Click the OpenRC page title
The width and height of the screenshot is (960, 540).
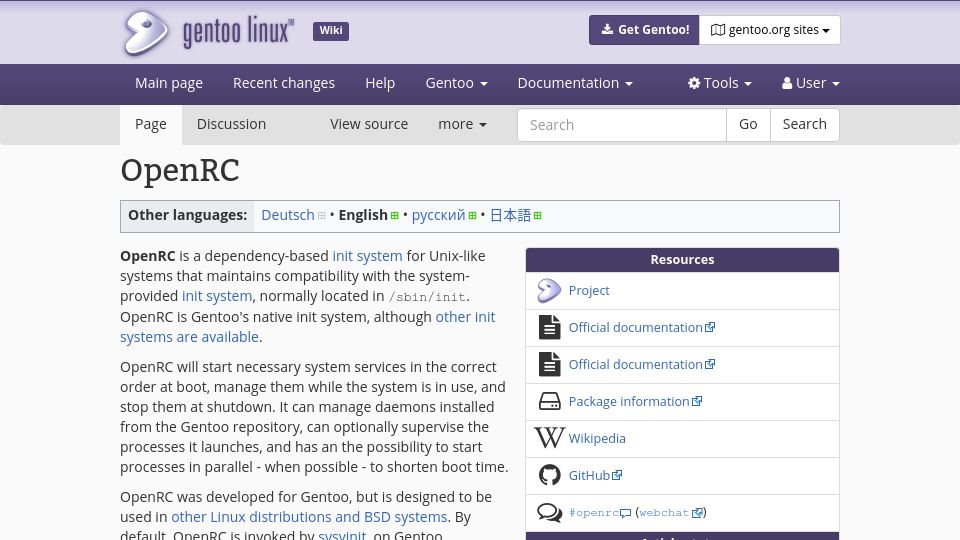(179, 170)
